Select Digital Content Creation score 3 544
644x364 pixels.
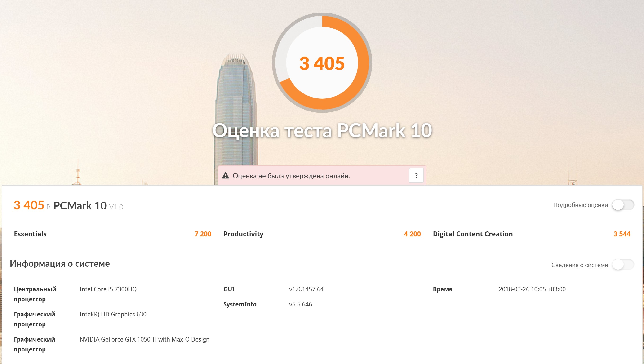[x=622, y=234]
